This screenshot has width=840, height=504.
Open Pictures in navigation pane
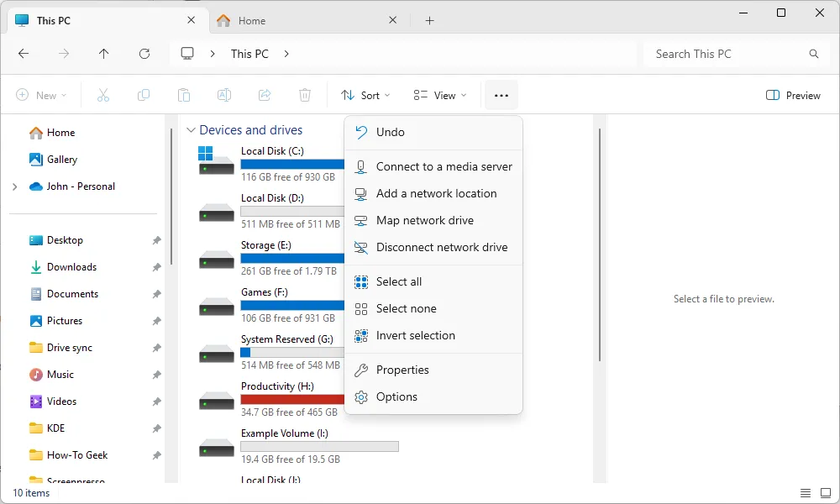55,321
